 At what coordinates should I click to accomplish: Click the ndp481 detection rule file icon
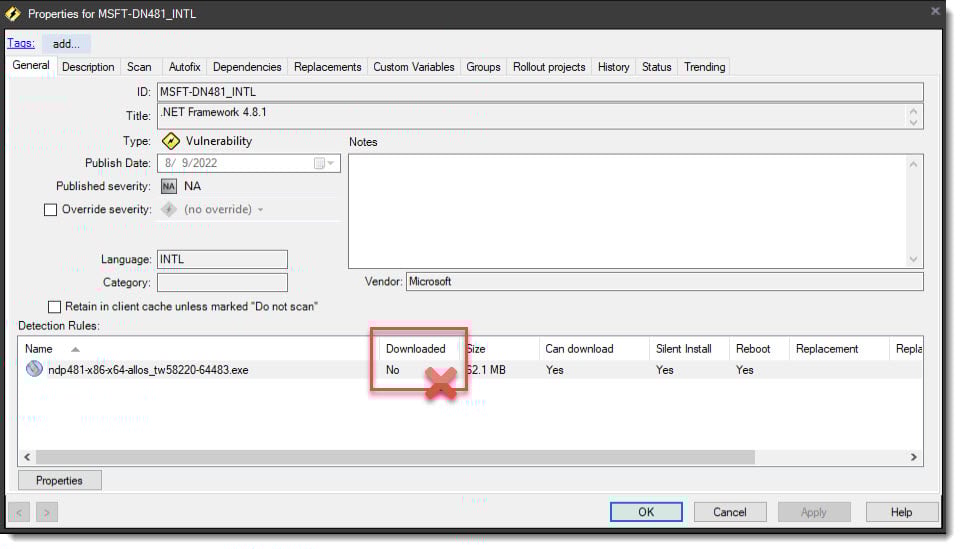pos(34,369)
